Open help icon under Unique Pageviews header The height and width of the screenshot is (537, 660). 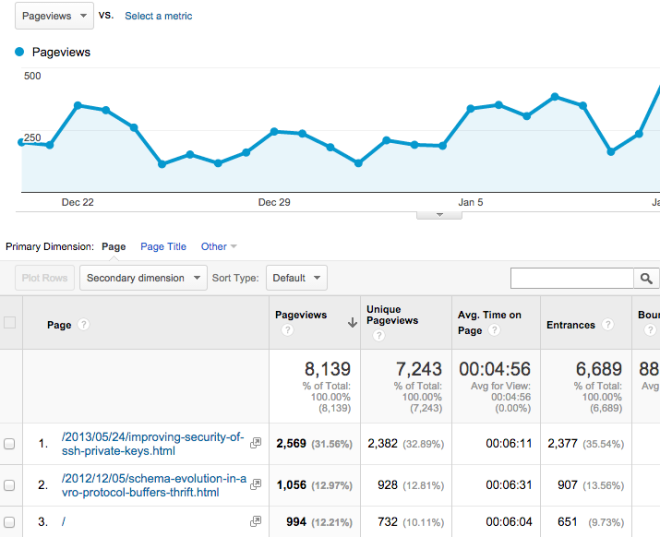(379, 335)
